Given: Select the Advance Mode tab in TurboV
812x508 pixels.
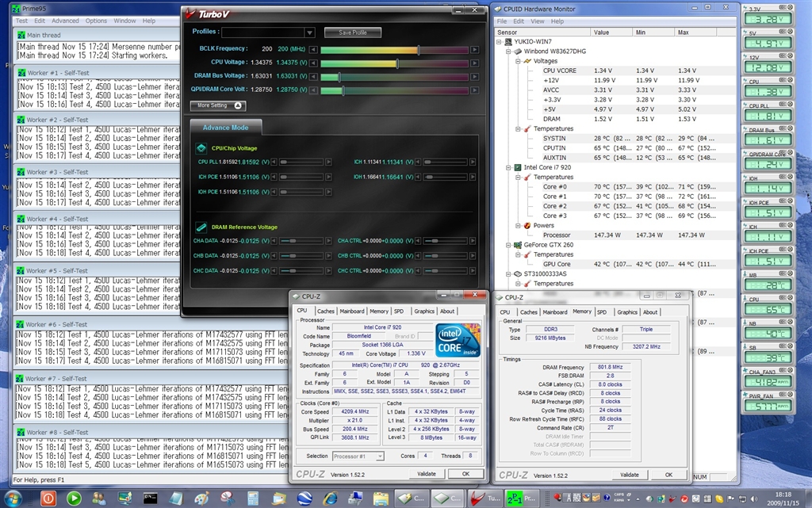Looking at the screenshot, I should pyautogui.click(x=226, y=128).
